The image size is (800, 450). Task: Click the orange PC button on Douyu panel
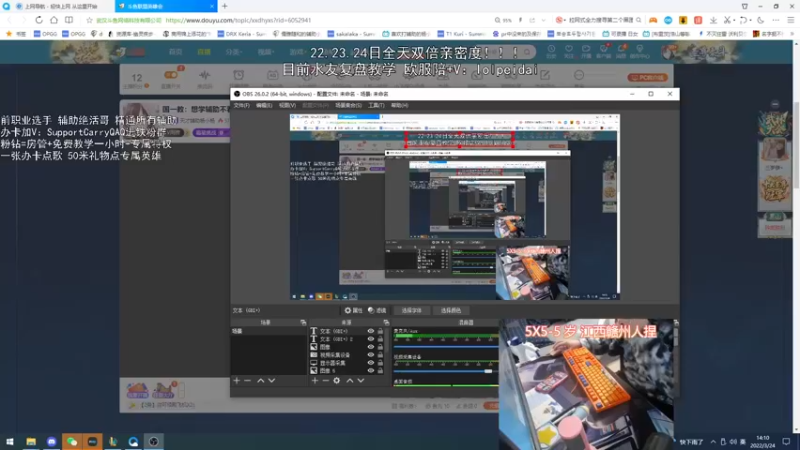point(647,78)
